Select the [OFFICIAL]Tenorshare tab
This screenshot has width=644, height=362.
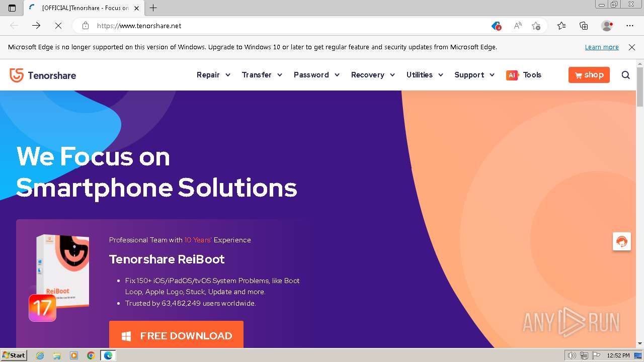[84, 8]
